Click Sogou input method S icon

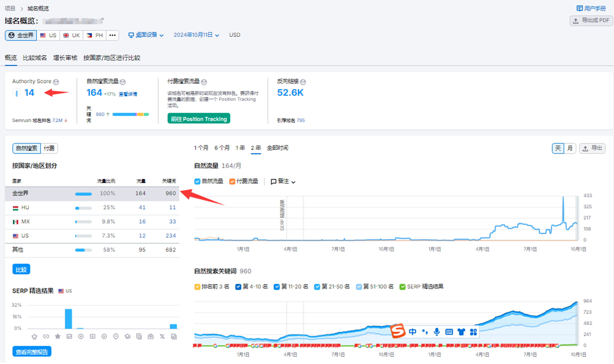pyautogui.click(x=398, y=331)
